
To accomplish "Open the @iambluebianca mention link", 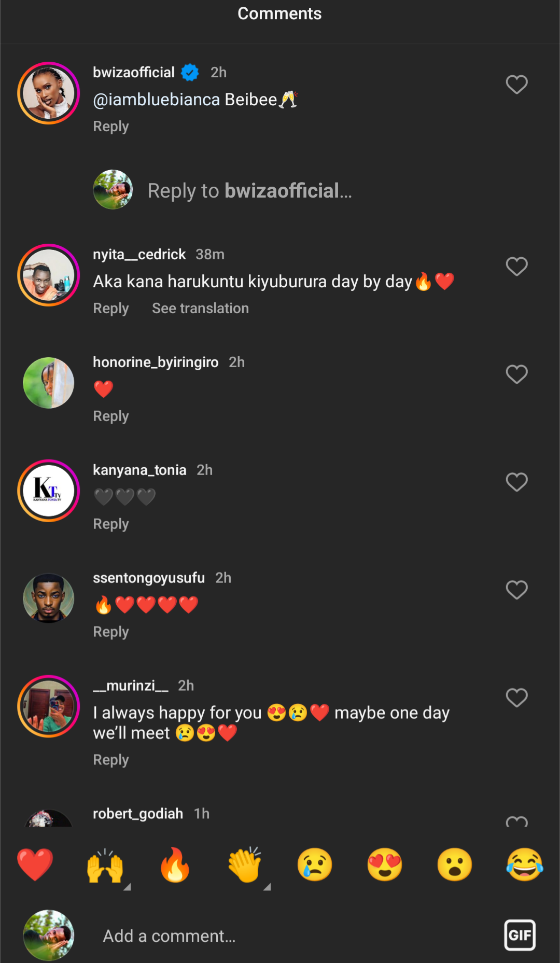I will 156,100.
